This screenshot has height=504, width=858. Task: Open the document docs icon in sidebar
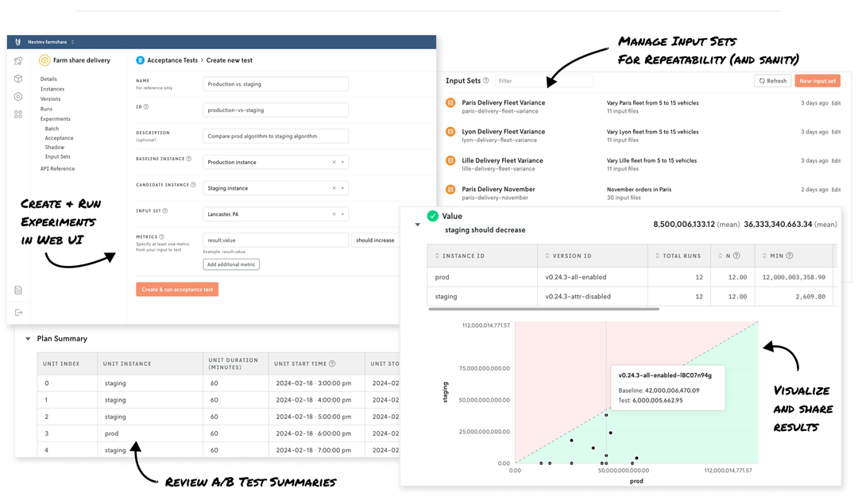(18, 290)
